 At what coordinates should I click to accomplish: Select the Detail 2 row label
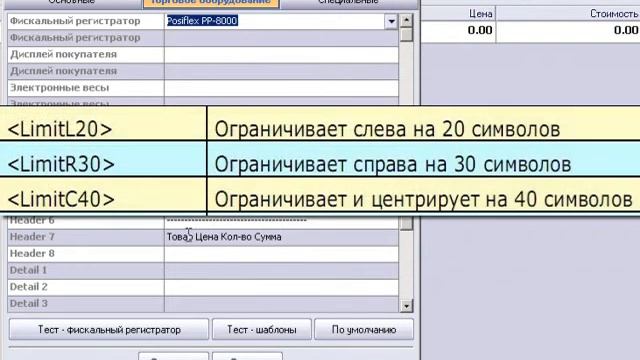coord(29,287)
